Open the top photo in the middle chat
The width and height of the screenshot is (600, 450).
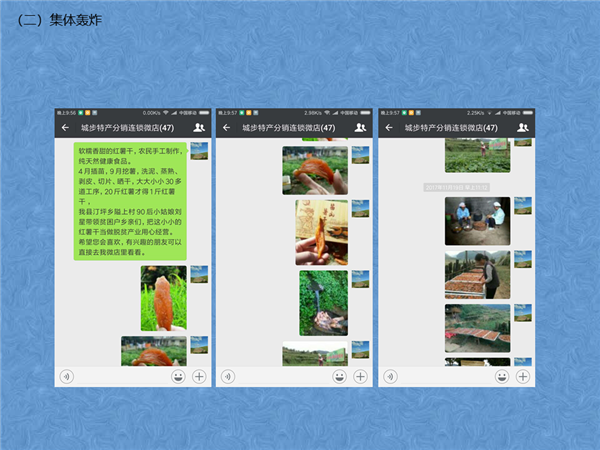coord(314,170)
